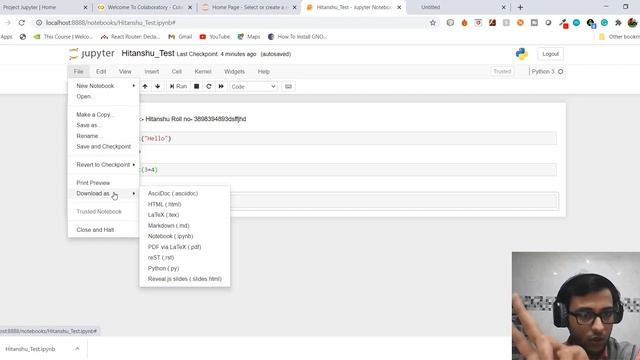Screen dimensions: 640x360
Task: Click the Python logo icon
Action: tap(521, 54)
